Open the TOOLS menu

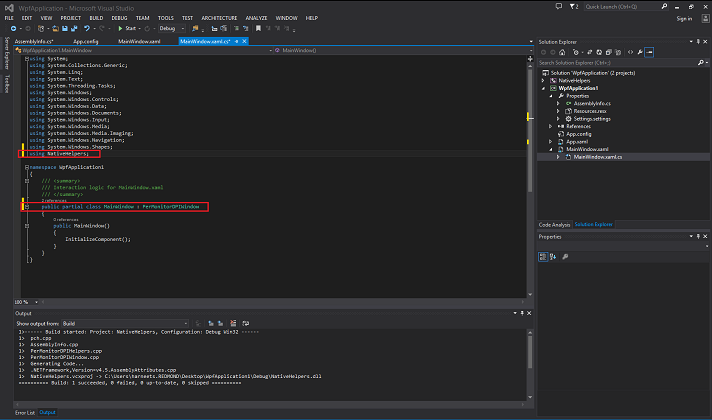[166, 18]
